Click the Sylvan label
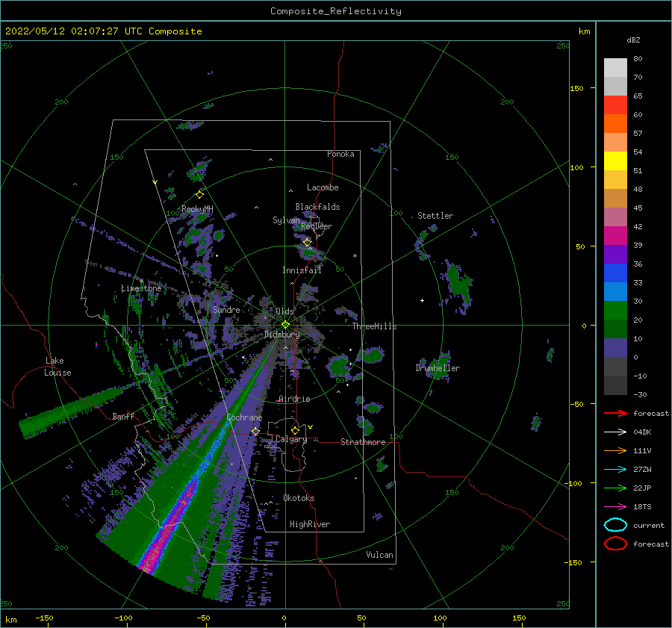This screenshot has width=672, height=628. [286, 220]
